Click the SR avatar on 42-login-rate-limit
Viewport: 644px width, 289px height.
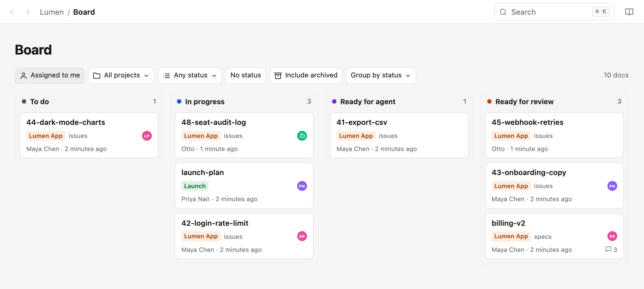(x=302, y=236)
